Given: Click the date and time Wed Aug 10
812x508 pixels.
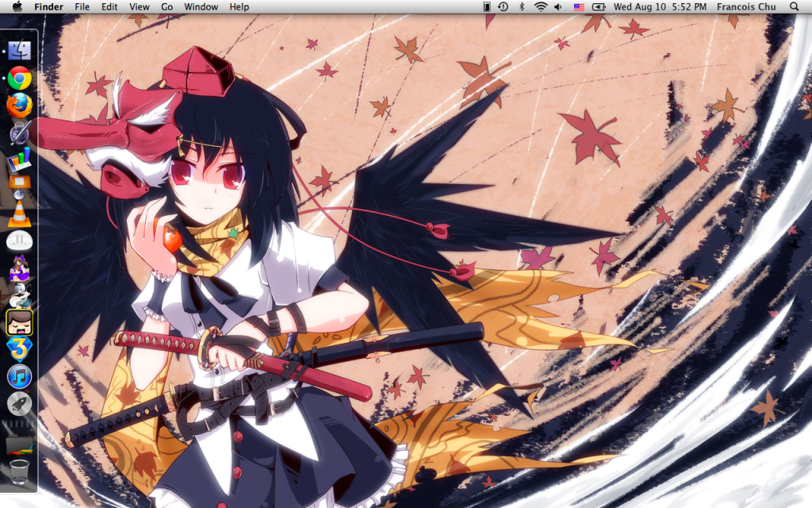Looking at the screenshot, I should pos(660,6).
